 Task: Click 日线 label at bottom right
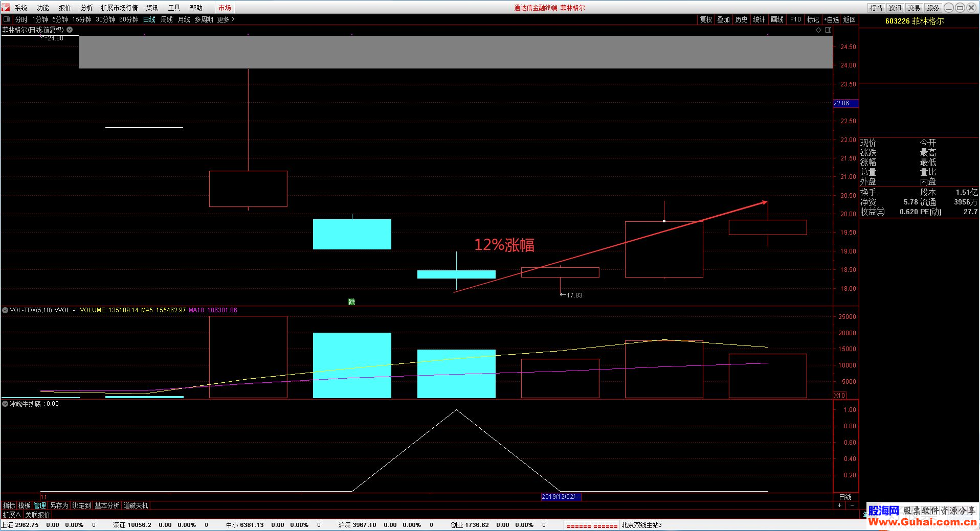(x=845, y=497)
